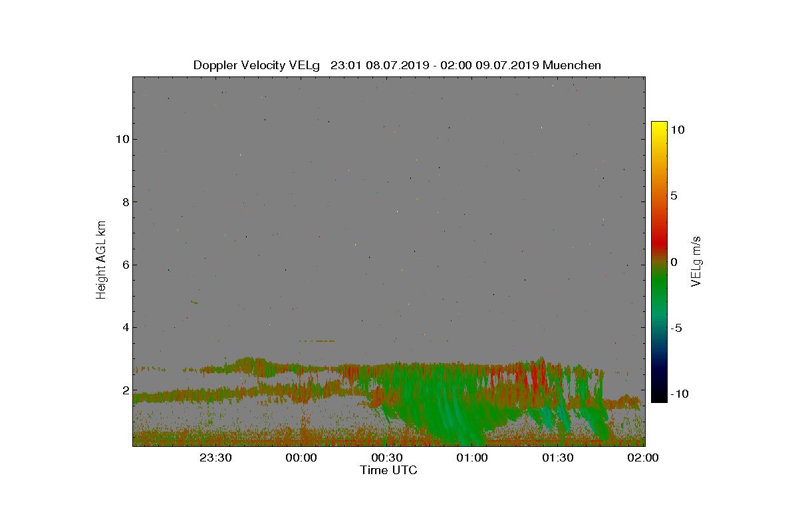
Task: Click the height axis label '8'
Action: [x=124, y=201]
